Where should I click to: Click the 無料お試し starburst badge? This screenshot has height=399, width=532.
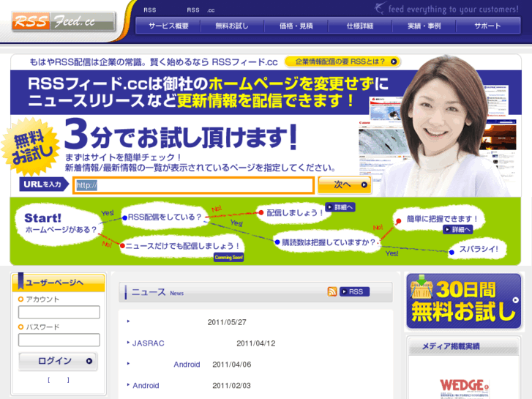click(31, 146)
